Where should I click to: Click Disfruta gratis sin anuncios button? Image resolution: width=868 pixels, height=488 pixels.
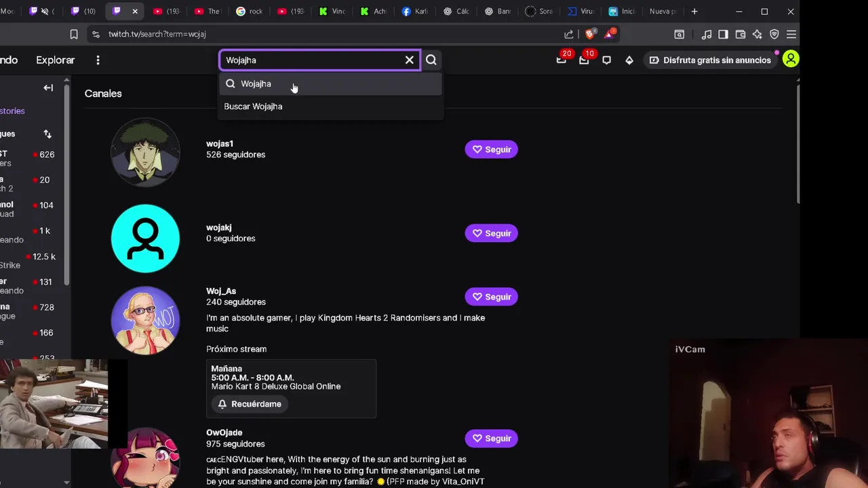point(710,60)
